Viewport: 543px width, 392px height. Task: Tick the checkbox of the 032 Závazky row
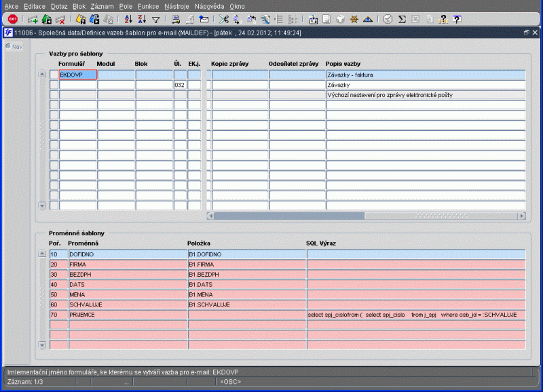54,85
